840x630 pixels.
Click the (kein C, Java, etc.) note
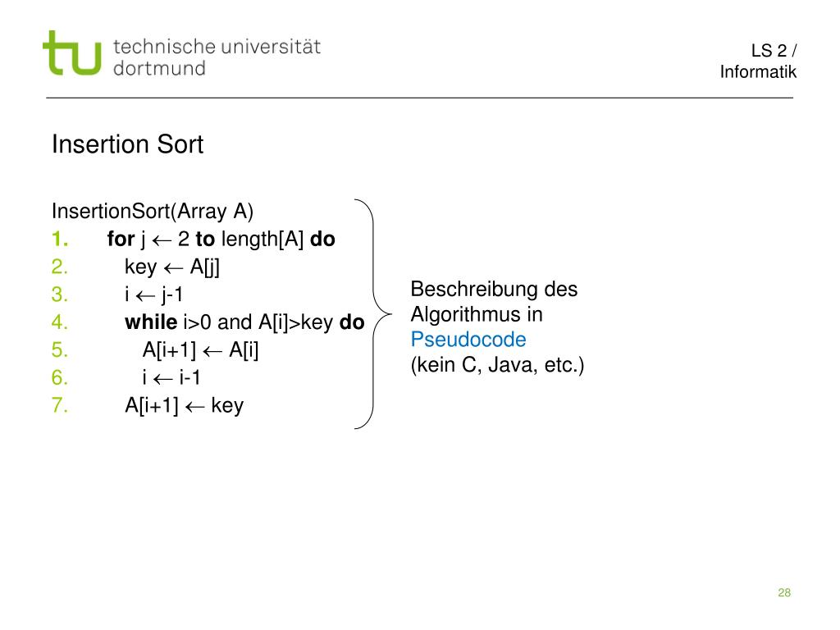pyautogui.click(x=498, y=365)
